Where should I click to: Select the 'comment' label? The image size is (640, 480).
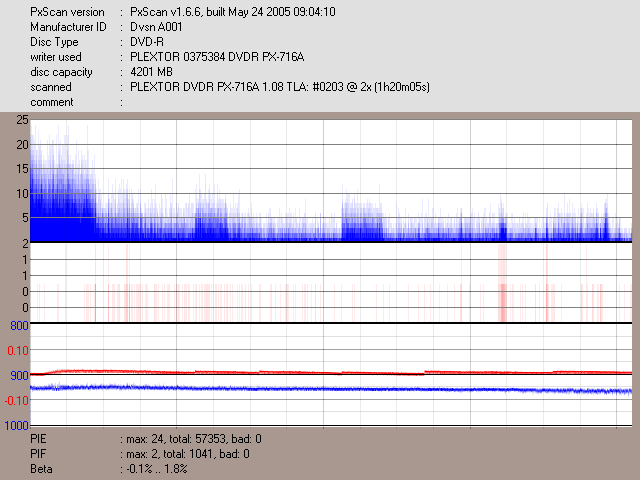tap(52, 102)
